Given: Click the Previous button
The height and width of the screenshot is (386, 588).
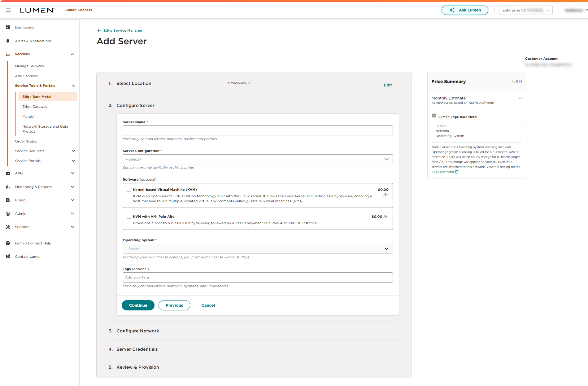Looking at the screenshot, I should pos(174,305).
